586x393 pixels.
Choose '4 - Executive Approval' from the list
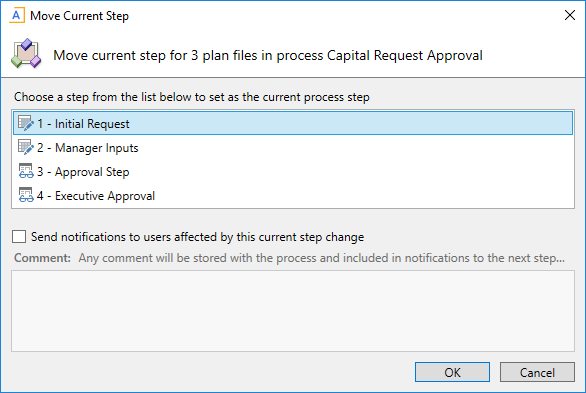293,195
